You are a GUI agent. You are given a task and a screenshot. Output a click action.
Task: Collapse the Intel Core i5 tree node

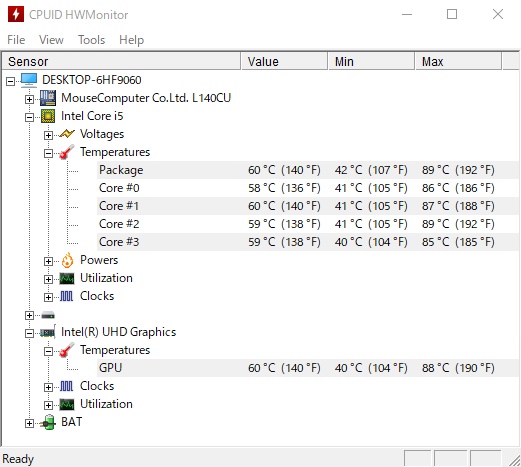(x=29, y=117)
